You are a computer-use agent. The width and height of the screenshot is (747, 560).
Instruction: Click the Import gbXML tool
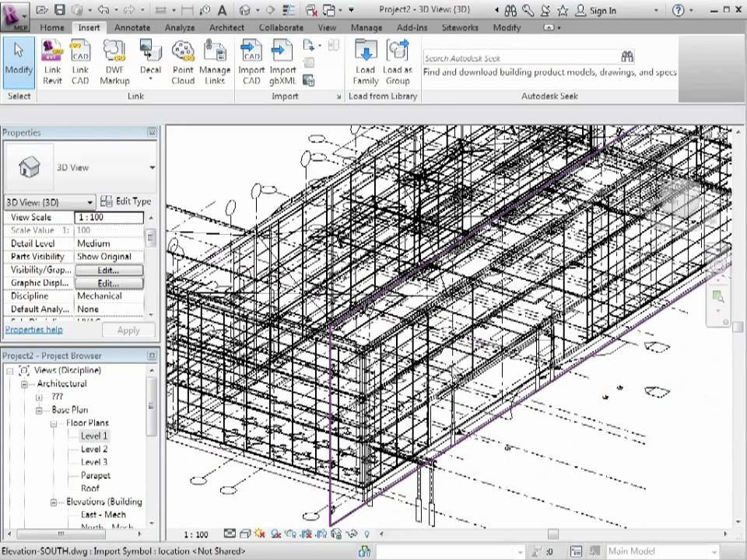[x=282, y=62]
